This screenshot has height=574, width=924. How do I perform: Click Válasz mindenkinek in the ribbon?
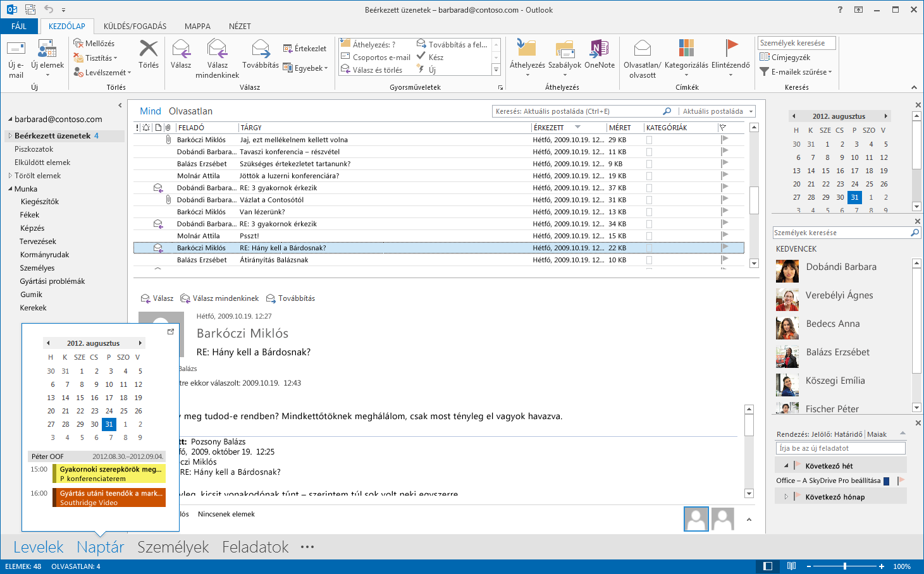[217, 58]
